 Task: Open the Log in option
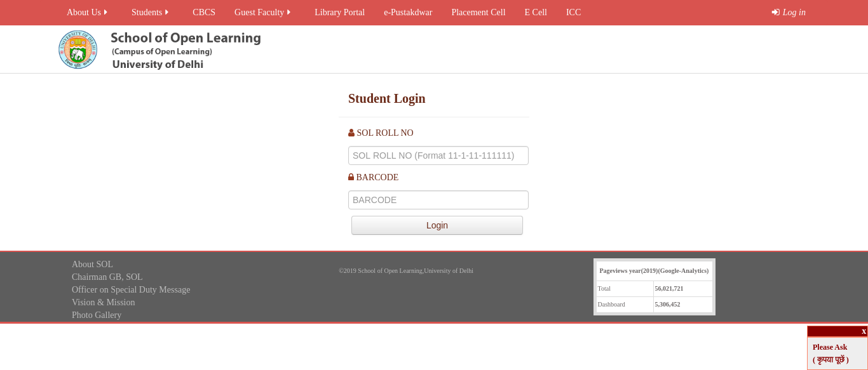793,12
